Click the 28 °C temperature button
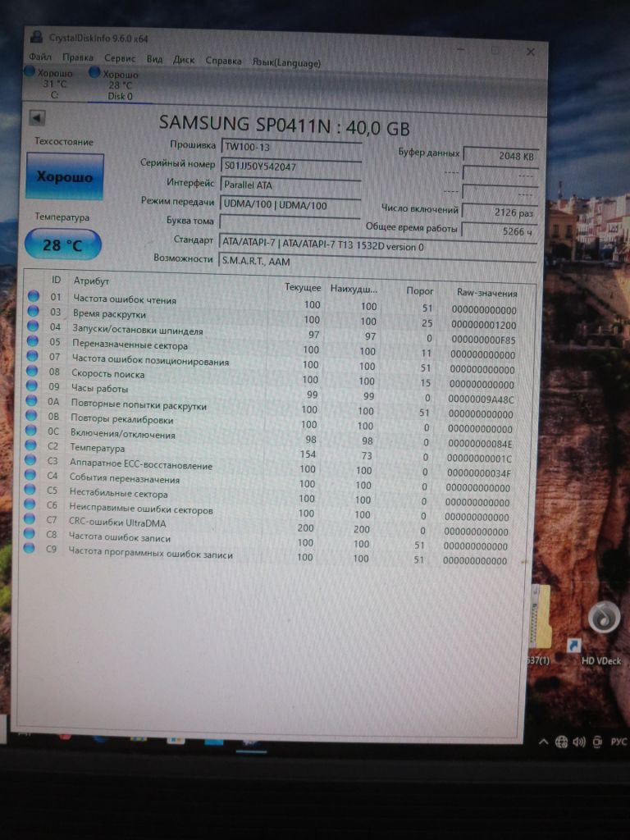This screenshot has width=630, height=840. point(62,244)
